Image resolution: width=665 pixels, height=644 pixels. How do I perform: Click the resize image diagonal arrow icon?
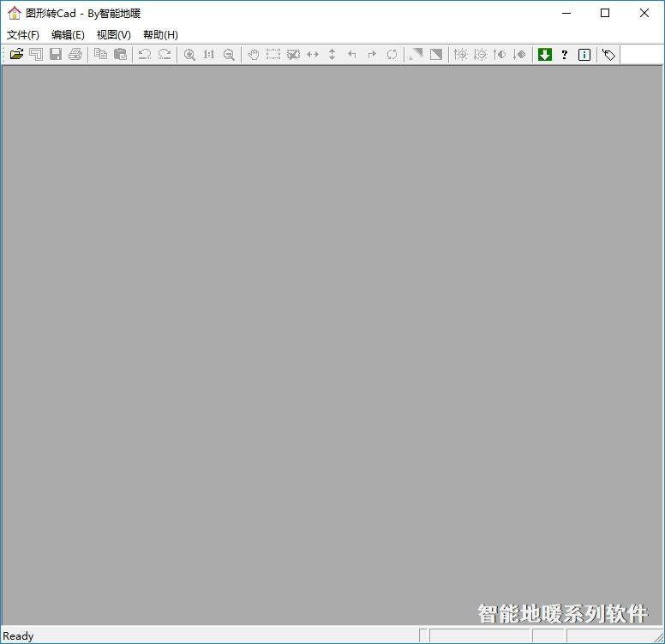click(x=416, y=54)
